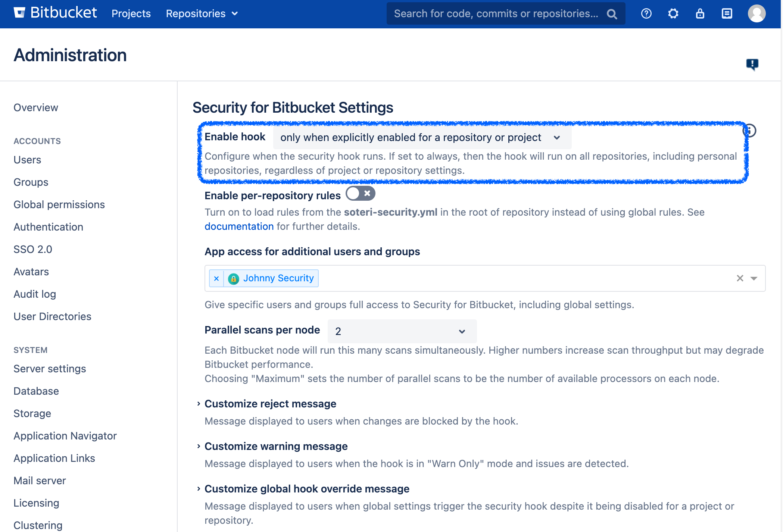Screen dimensions: 783x532
Task: Click the feedback/flag icon top right
Action: (x=752, y=64)
